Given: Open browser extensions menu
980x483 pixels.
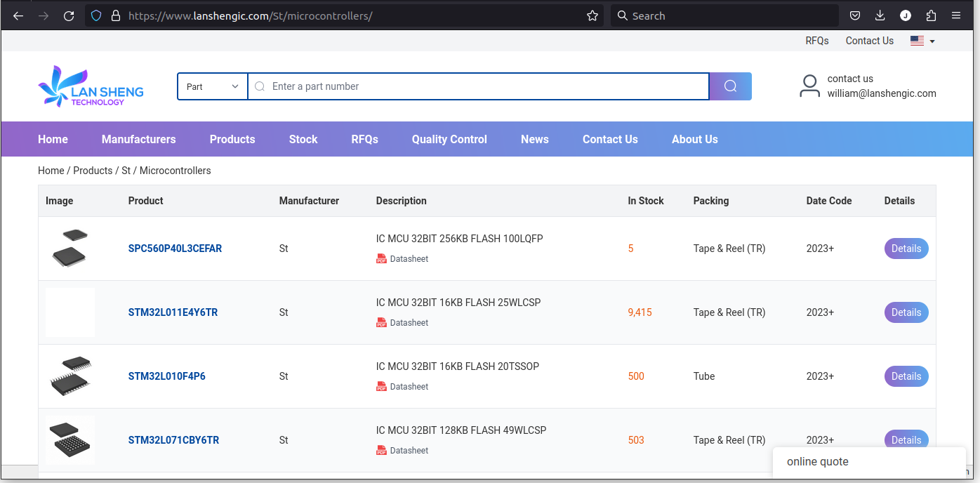Looking at the screenshot, I should coord(931,15).
